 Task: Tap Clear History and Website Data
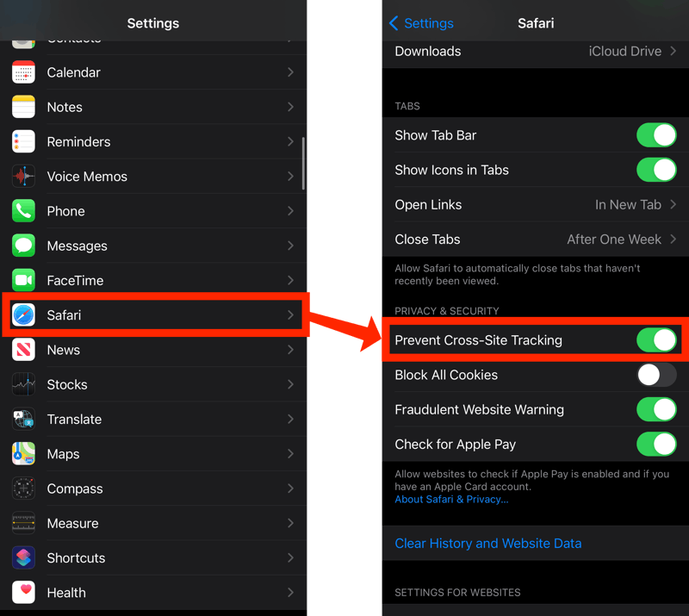(487, 544)
